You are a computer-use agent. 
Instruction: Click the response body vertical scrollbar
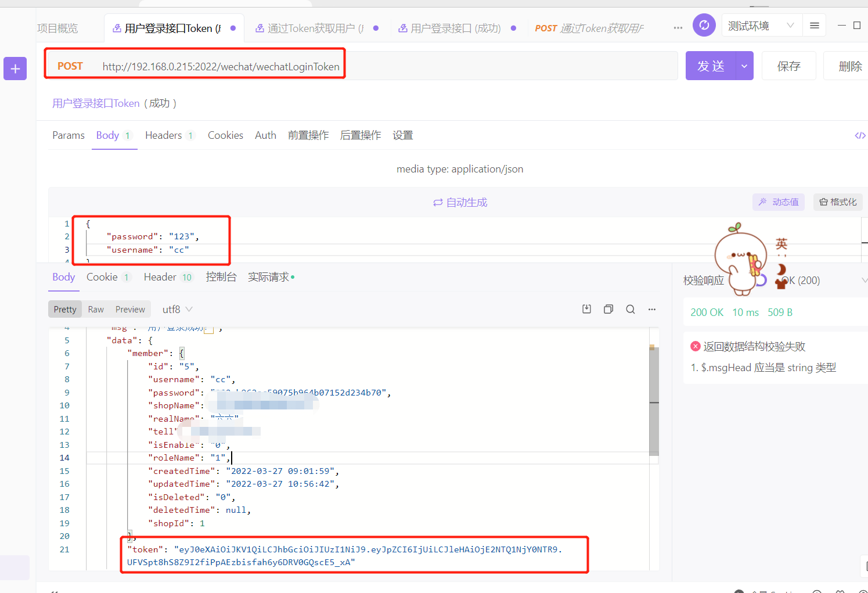(x=654, y=401)
